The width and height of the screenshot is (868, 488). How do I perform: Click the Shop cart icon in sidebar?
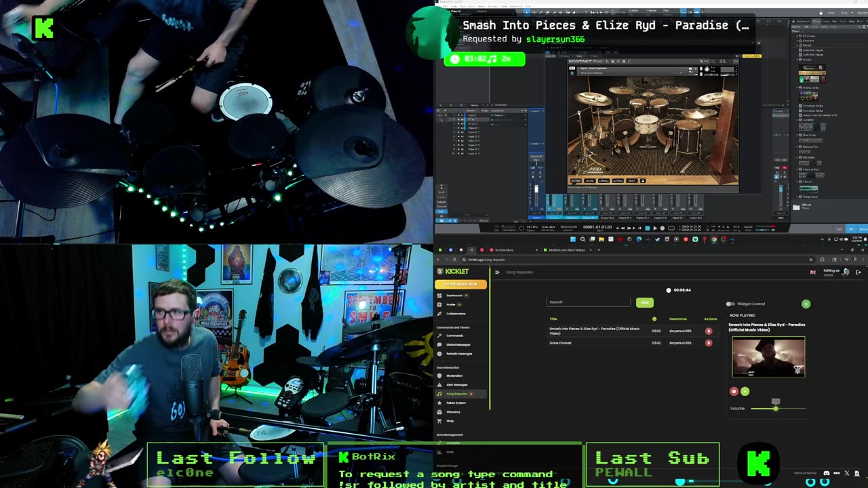[x=440, y=421]
